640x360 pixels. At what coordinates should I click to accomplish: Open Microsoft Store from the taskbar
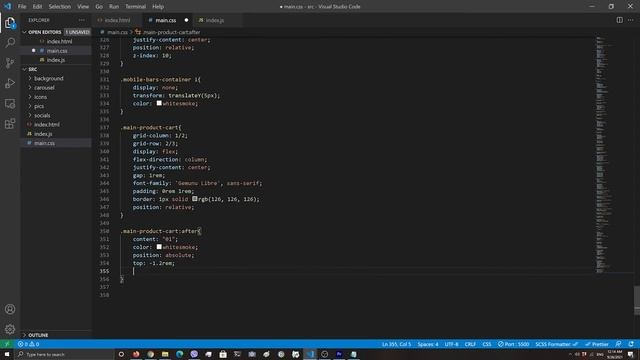tap(223, 354)
